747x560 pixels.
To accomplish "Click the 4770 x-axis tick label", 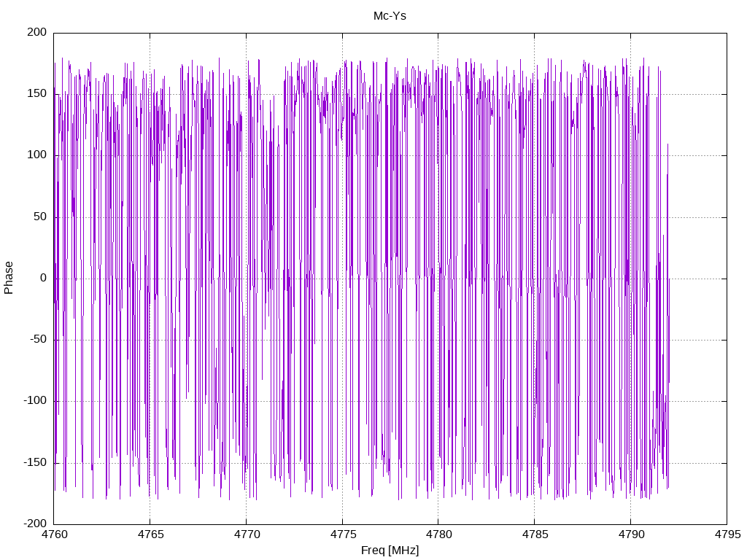I will coord(247,534).
